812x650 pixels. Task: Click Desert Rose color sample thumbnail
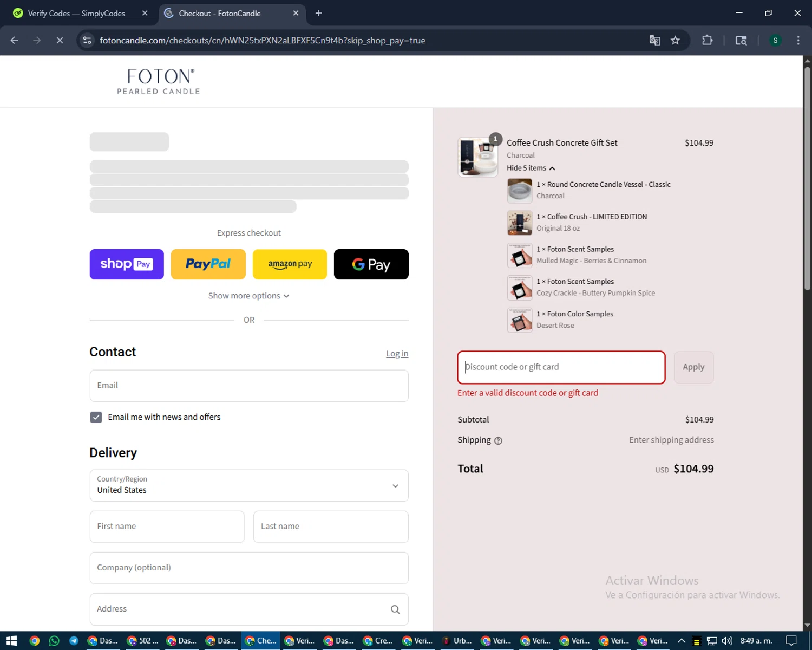coord(520,320)
